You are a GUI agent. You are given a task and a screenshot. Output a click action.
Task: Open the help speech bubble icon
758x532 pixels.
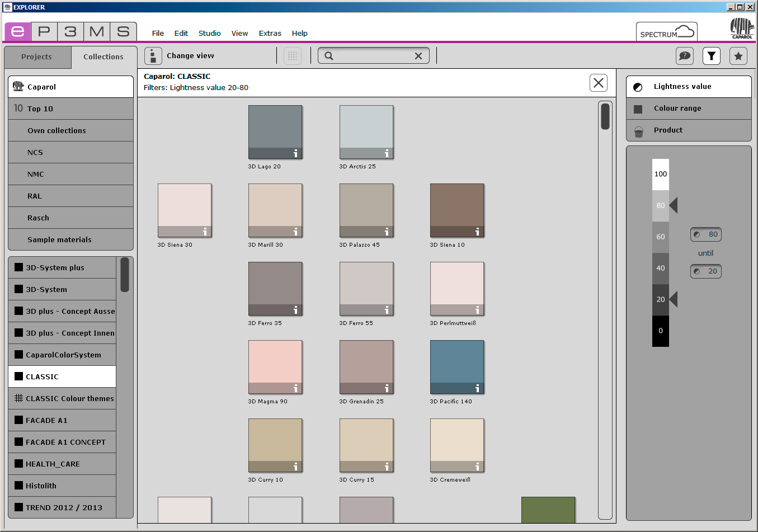(x=685, y=56)
